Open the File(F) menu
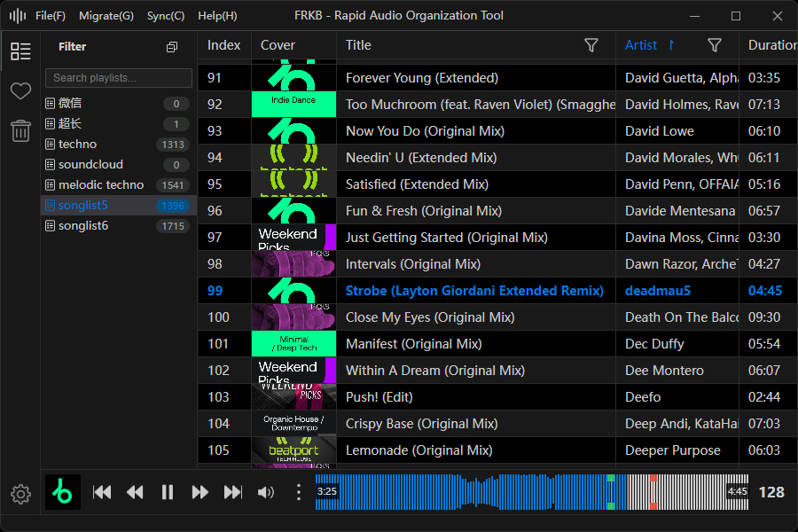 (x=51, y=16)
